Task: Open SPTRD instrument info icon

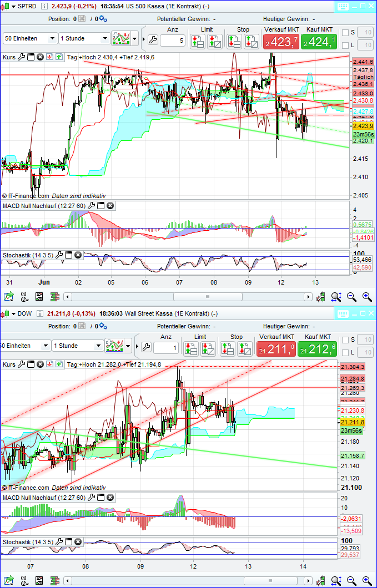Action: (x=44, y=6)
